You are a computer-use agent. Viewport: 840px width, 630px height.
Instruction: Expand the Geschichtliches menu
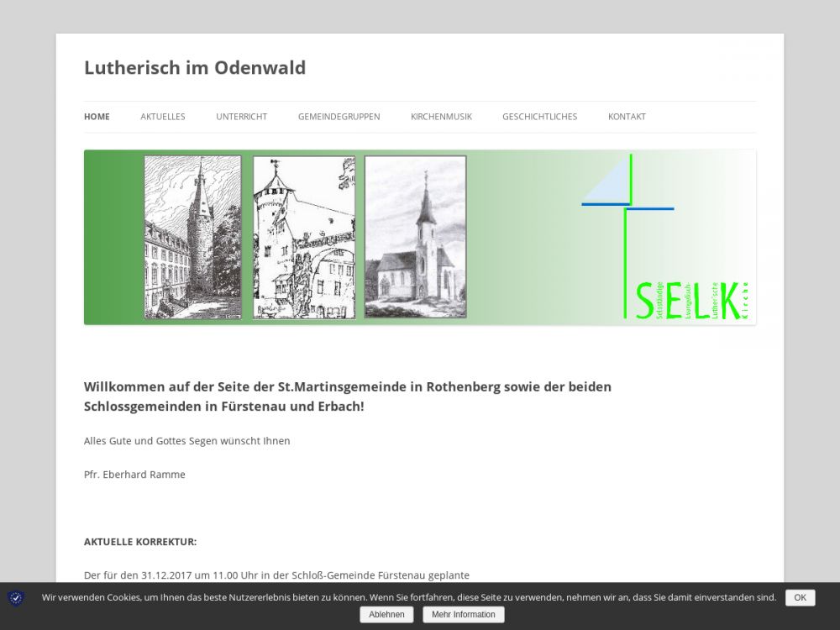(539, 117)
